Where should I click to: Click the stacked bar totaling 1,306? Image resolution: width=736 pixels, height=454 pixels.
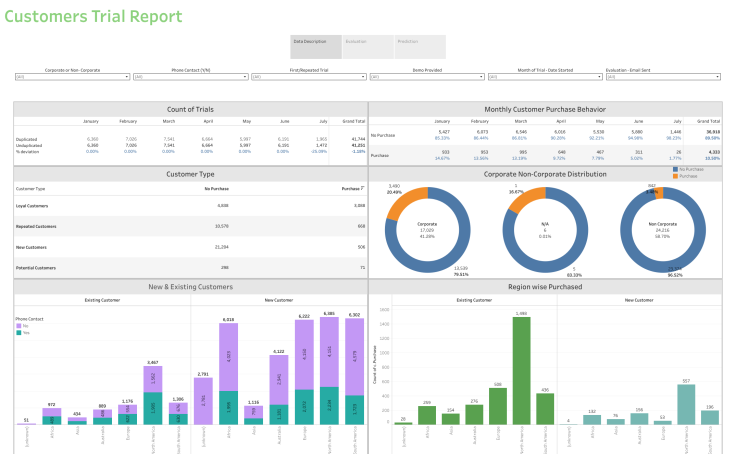pyautogui.click(x=178, y=414)
